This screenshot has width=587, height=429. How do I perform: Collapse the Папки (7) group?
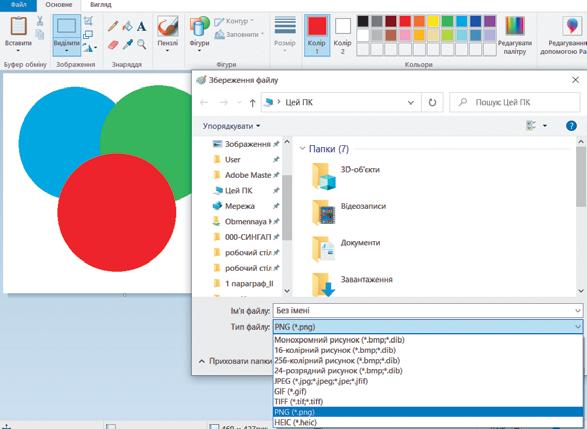coord(302,149)
